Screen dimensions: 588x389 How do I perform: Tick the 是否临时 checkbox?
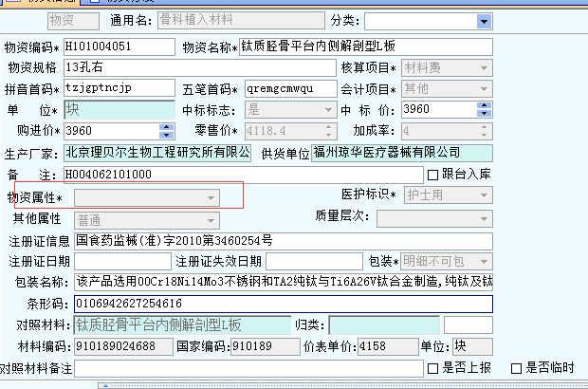point(516,368)
